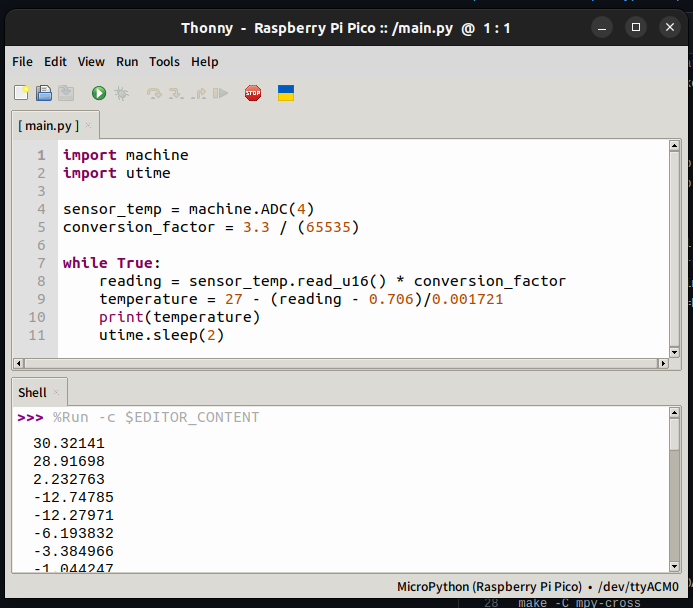Image resolution: width=693 pixels, height=608 pixels.
Task: Open the Run menu
Action: click(x=127, y=62)
